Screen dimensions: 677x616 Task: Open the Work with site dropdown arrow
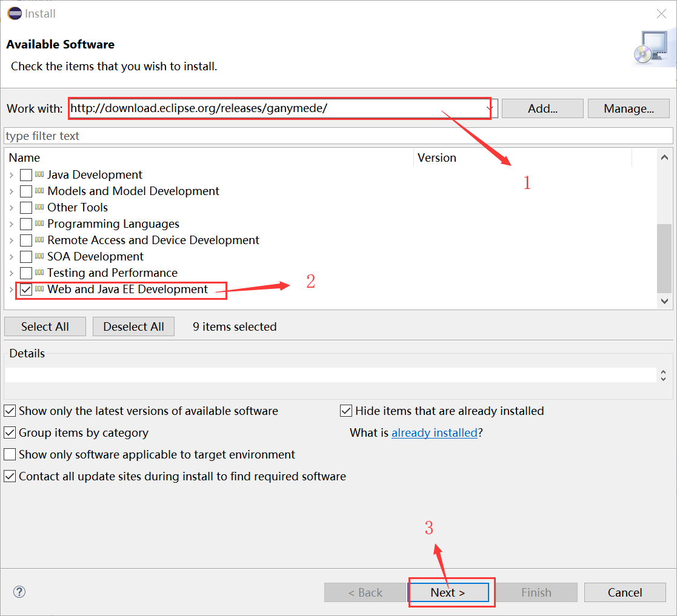490,108
